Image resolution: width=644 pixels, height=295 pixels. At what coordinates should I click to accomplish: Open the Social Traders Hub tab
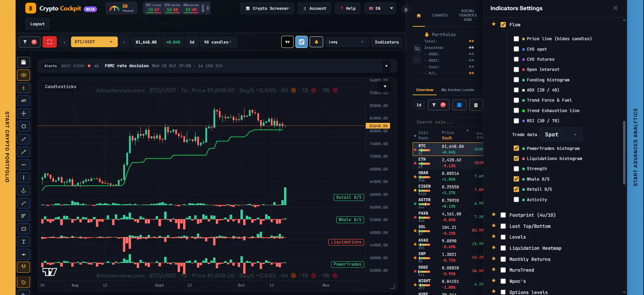click(468, 16)
